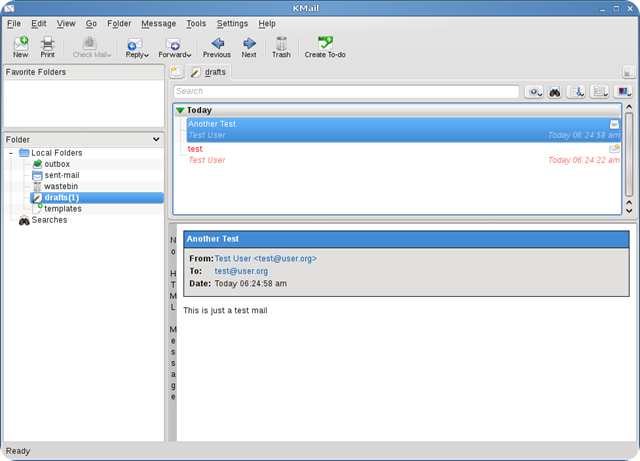
Task: Click the Favorite Folders panel header
Action: pos(84,72)
